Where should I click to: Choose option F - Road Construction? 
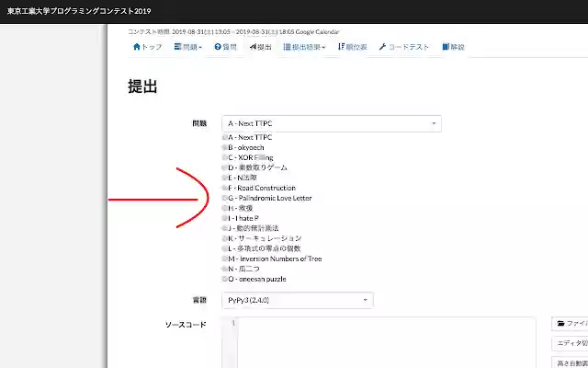point(259,188)
